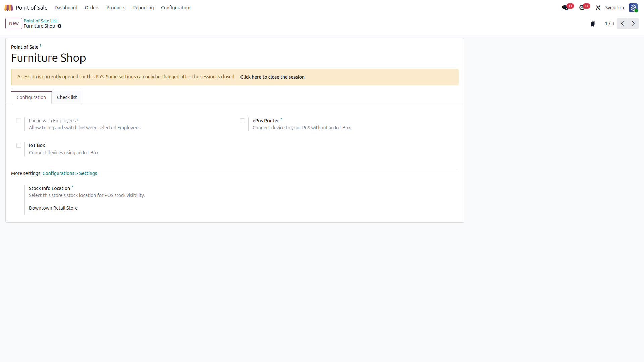Click the gear actions icon beside Furniture Shop
The height and width of the screenshot is (362, 644).
[x=59, y=26]
